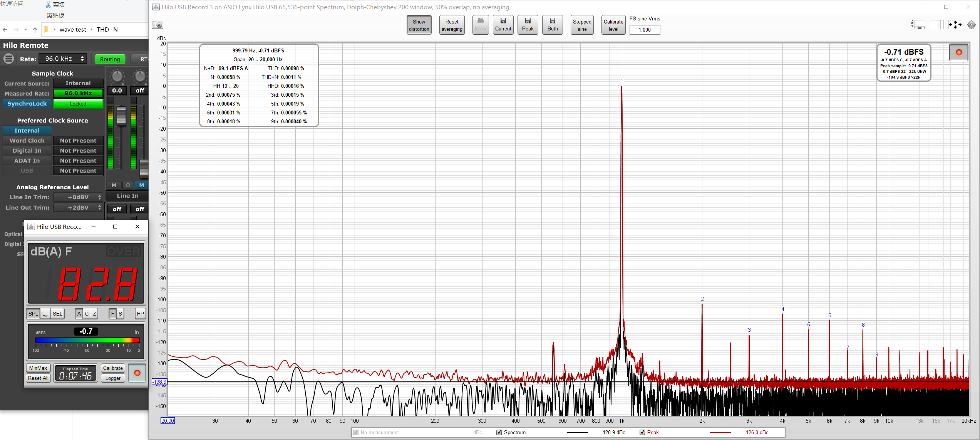The width and height of the screenshot is (980, 440).
Task: Mute the first channel with M button
Action: coord(114,185)
